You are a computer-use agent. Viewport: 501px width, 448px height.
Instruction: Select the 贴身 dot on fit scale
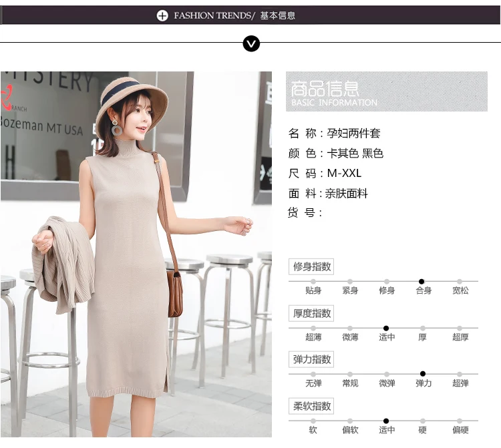313,281
